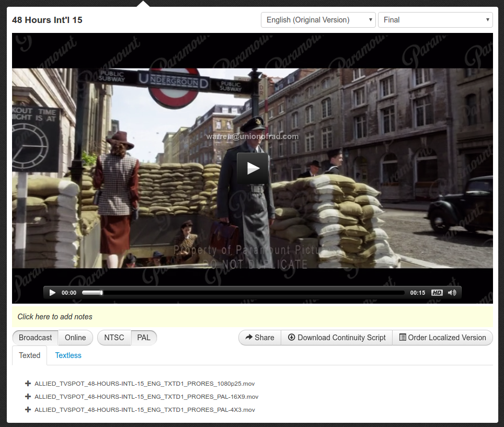Click the small play icon in control bar
This screenshot has height=427, width=504.
(52, 293)
